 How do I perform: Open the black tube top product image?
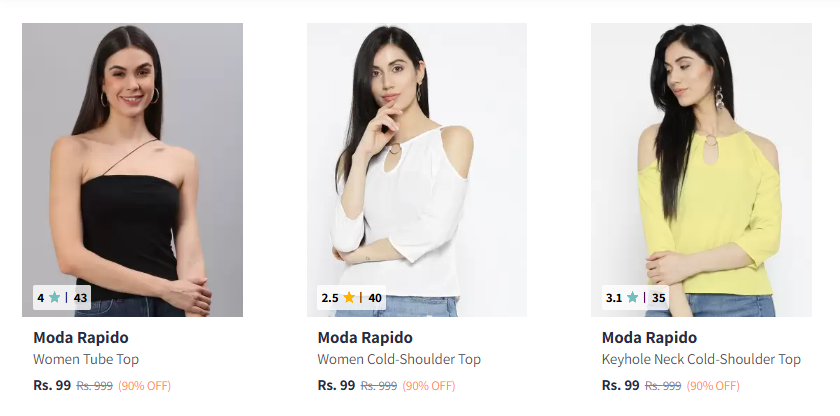click(x=132, y=150)
